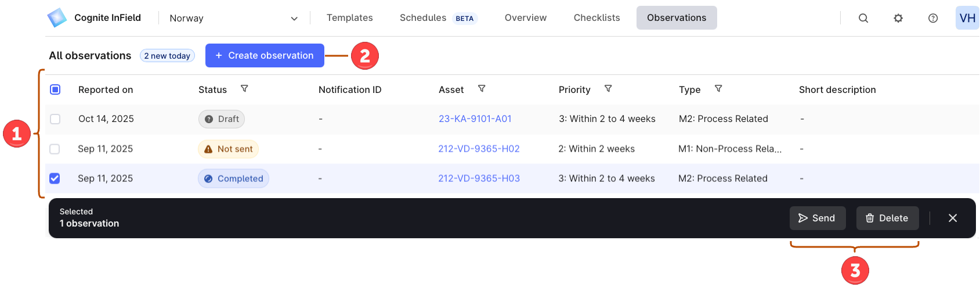Check the Not sent row checkbox
Viewport: 980px width, 287px height.
pyautogui.click(x=55, y=149)
